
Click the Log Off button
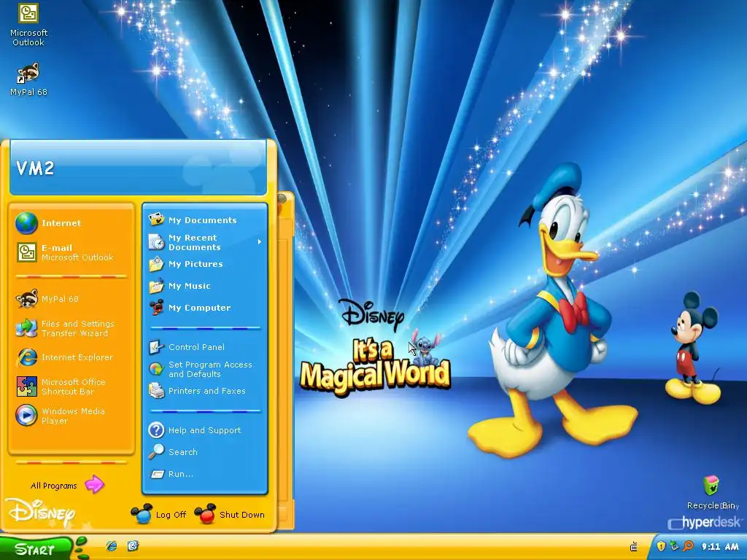coord(159,514)
